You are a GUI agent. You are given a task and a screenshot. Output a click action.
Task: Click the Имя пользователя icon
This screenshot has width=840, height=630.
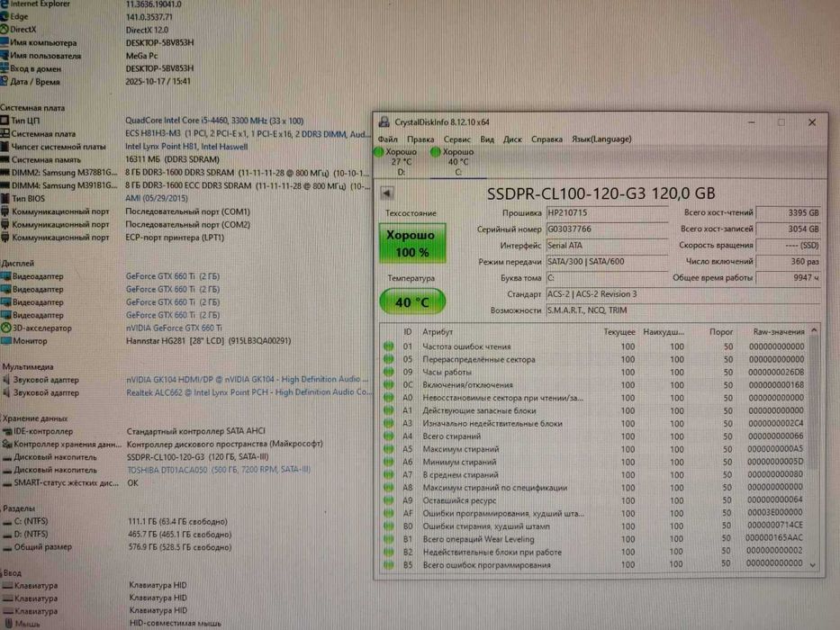coord(5,55)
